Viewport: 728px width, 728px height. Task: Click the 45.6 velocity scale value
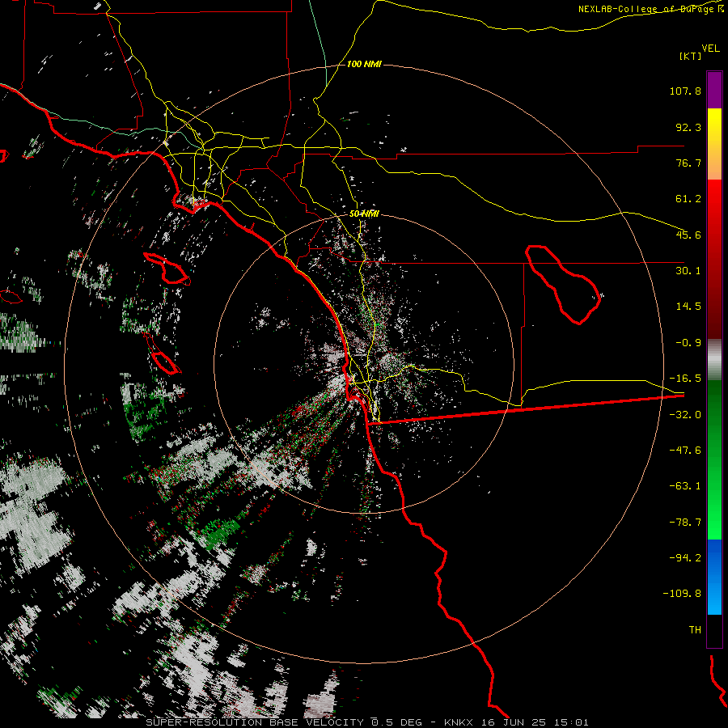688,235
